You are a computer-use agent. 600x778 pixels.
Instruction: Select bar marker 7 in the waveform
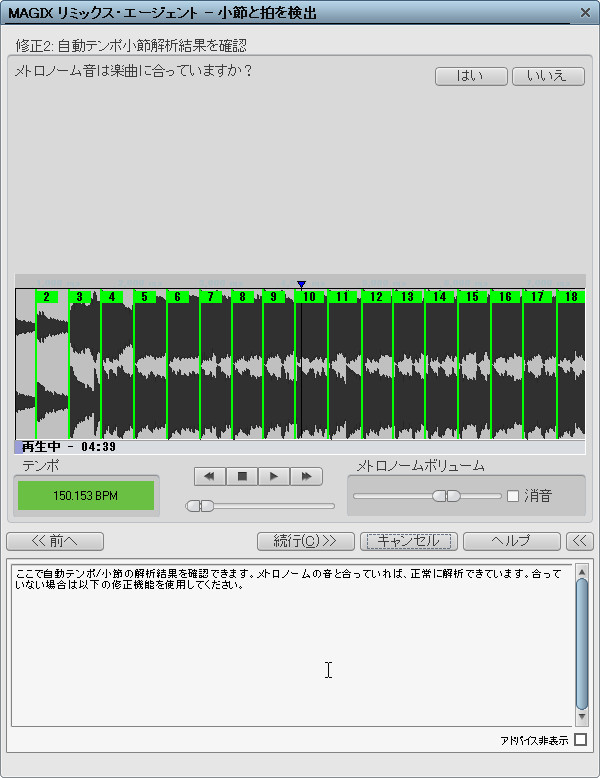pos(210,297)
